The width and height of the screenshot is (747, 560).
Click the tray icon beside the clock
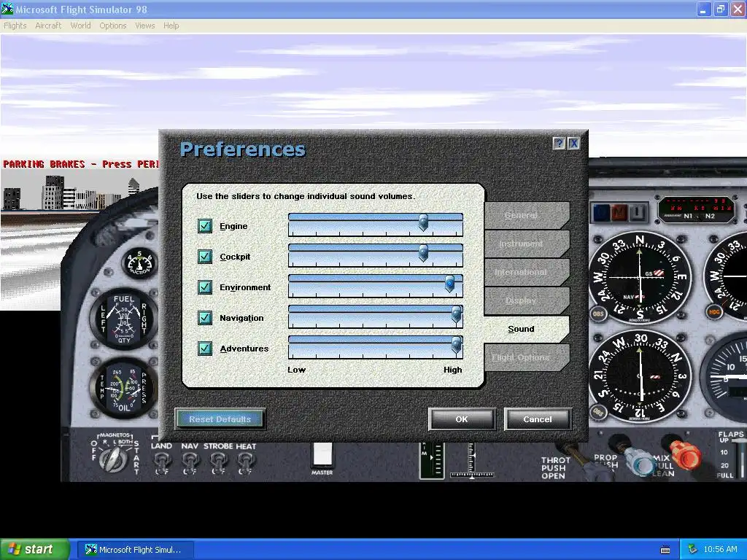[x=693, y=550]
